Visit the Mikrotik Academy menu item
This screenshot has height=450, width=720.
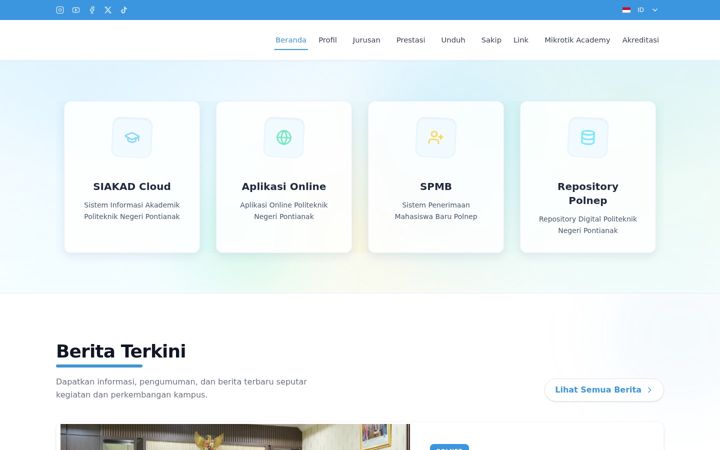click(577, 40)
